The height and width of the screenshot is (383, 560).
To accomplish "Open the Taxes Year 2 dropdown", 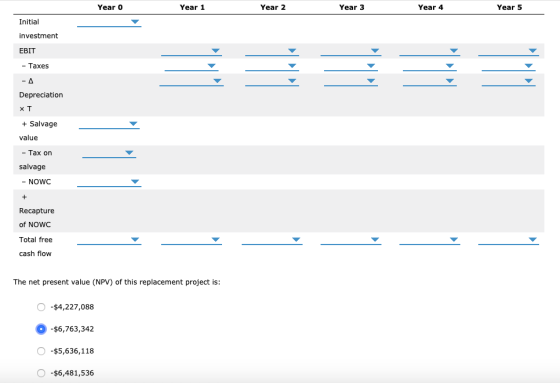I will click(x=272, y=66).
